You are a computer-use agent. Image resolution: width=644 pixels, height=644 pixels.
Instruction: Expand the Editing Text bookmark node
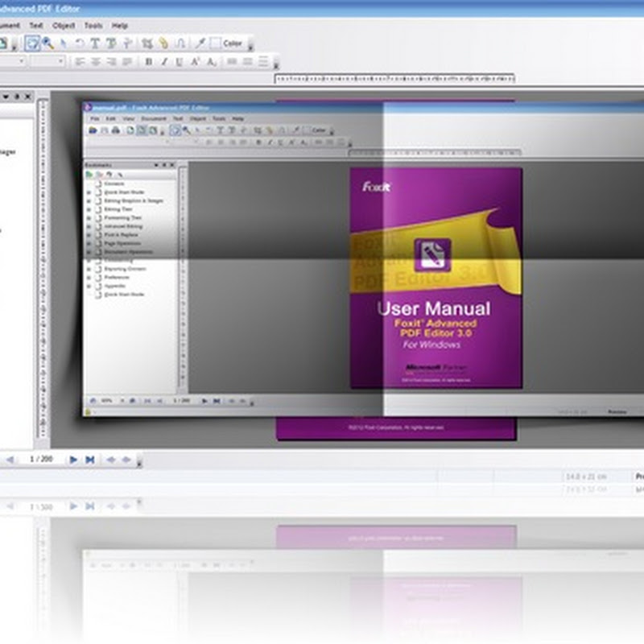click(89, 208)
